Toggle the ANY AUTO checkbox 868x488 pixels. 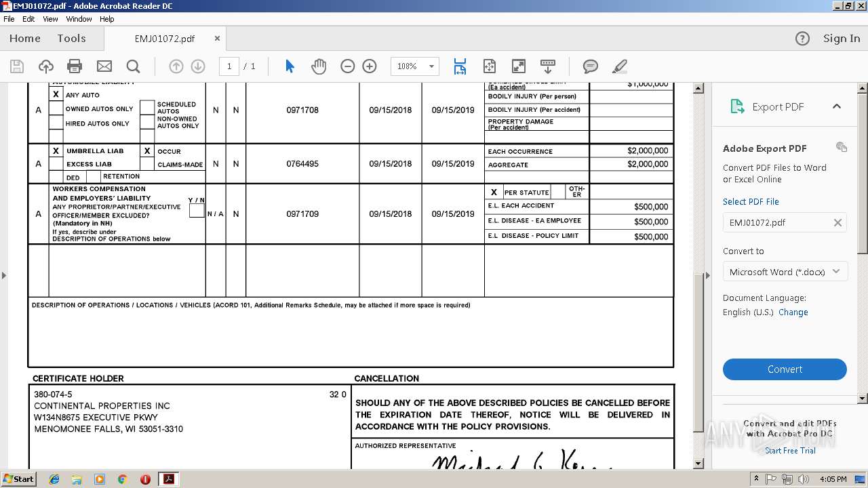point(56,95)
